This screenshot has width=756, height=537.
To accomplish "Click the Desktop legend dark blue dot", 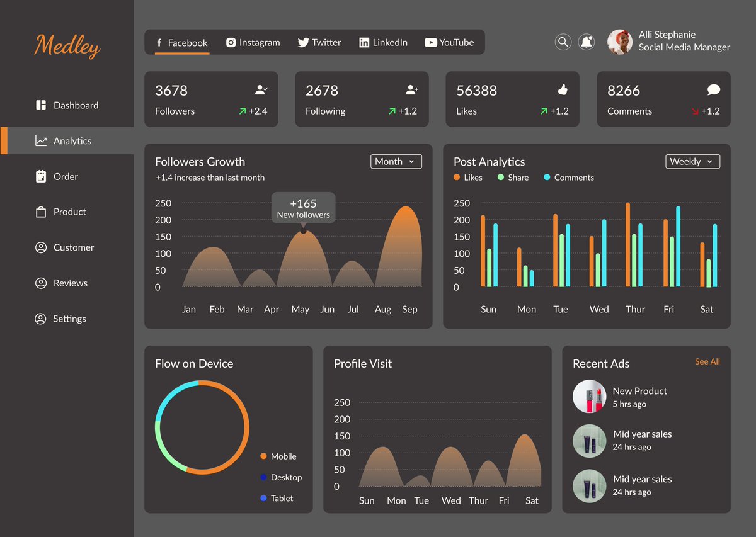I will tap(263, 477).
